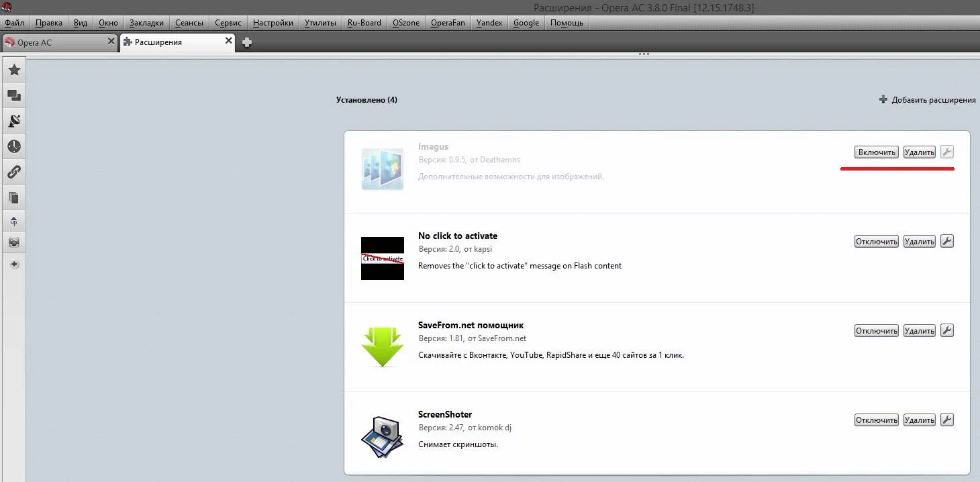Image resolution: width=980 pixels, height=482 pixels.
Task: Open the windows panel in sidebar
Action: 14,95
